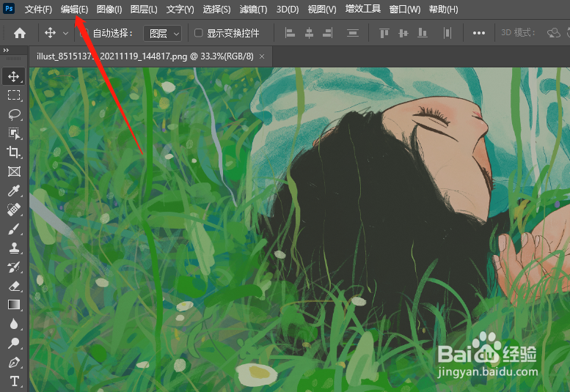Viewport: 570px width, 392px height.
Task: Select the Type tool
Action: point(14,381)
